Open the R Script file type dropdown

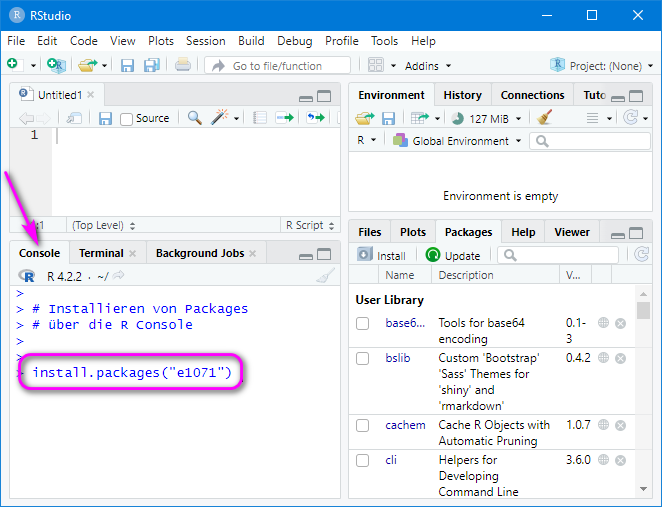(x=310, y=225)
